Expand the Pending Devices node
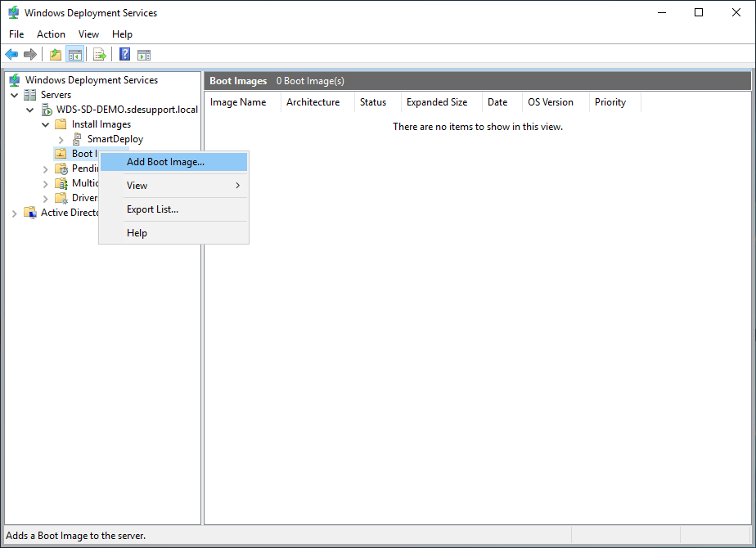 click(x=45, y=169)
